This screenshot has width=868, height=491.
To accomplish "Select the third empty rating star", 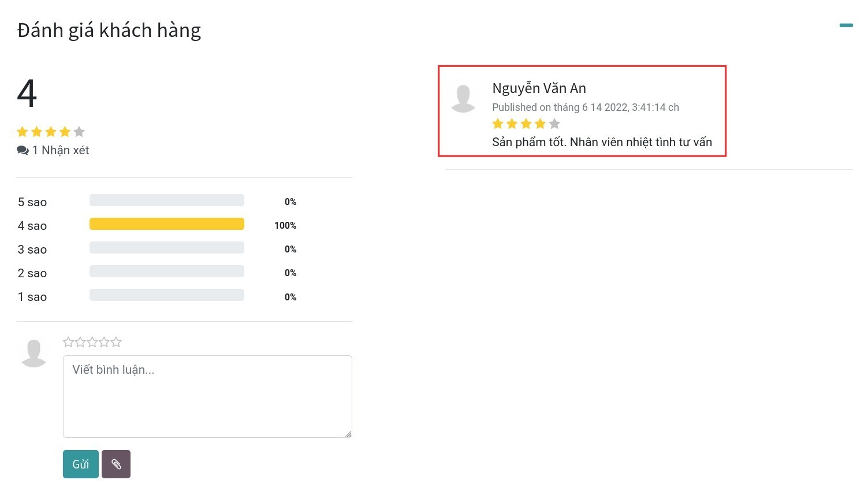I will click(x=92, y=343).
